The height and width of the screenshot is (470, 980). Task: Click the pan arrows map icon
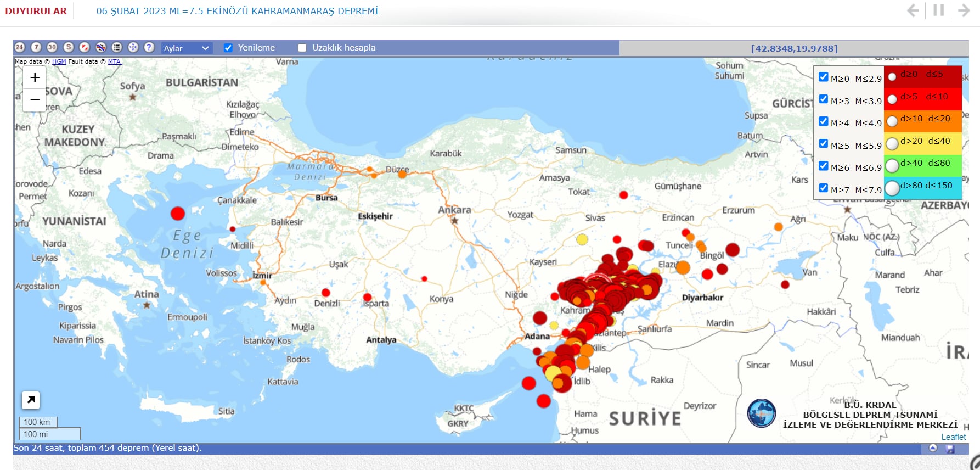point(133,48)
